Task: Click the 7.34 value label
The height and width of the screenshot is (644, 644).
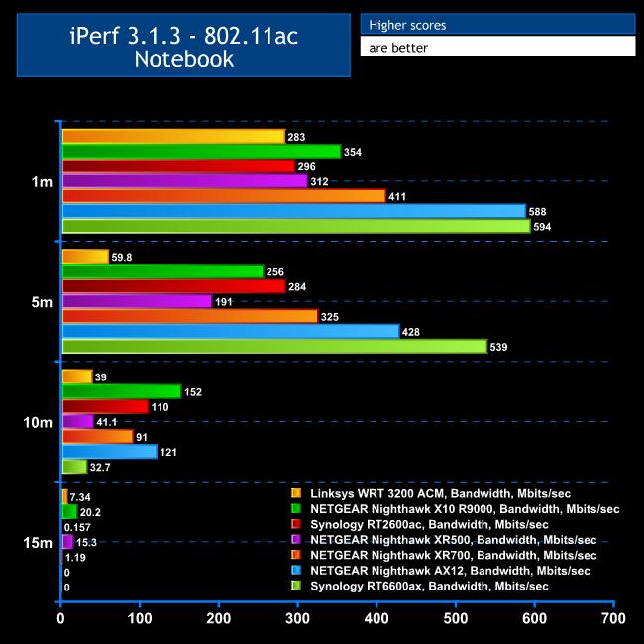Action: click(80, 497)
